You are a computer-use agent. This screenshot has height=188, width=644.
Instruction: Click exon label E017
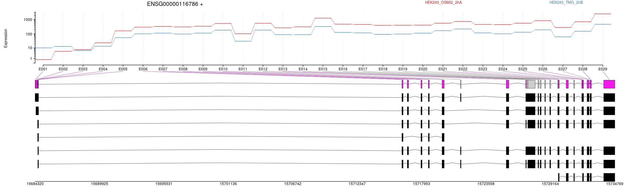(363, 69)
